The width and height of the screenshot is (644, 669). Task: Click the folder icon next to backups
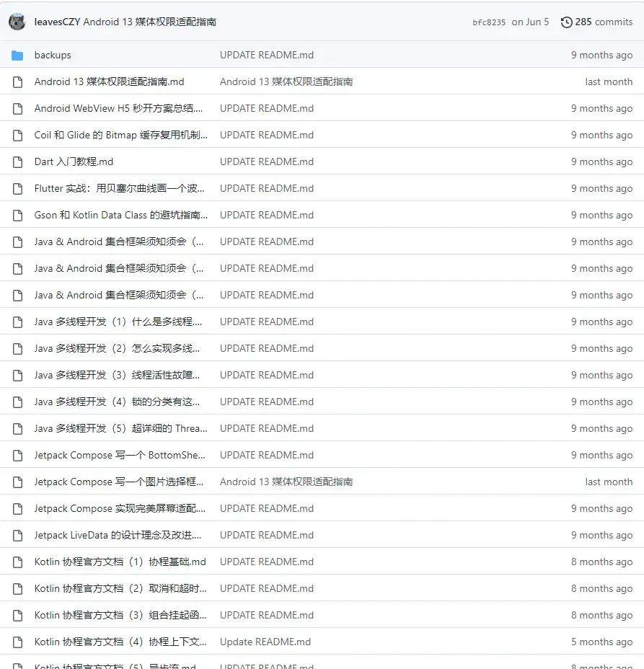[x=18, y=55]
